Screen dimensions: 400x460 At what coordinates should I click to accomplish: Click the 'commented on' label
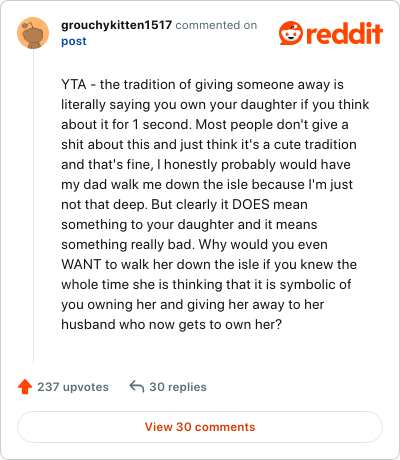(216, 25)
